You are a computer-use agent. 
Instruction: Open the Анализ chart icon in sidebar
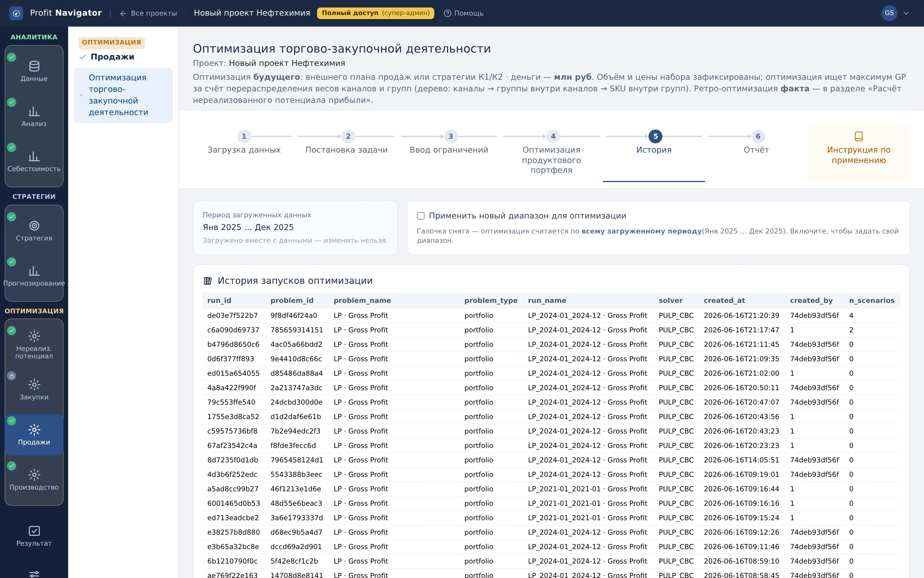[x=34, y=111]
